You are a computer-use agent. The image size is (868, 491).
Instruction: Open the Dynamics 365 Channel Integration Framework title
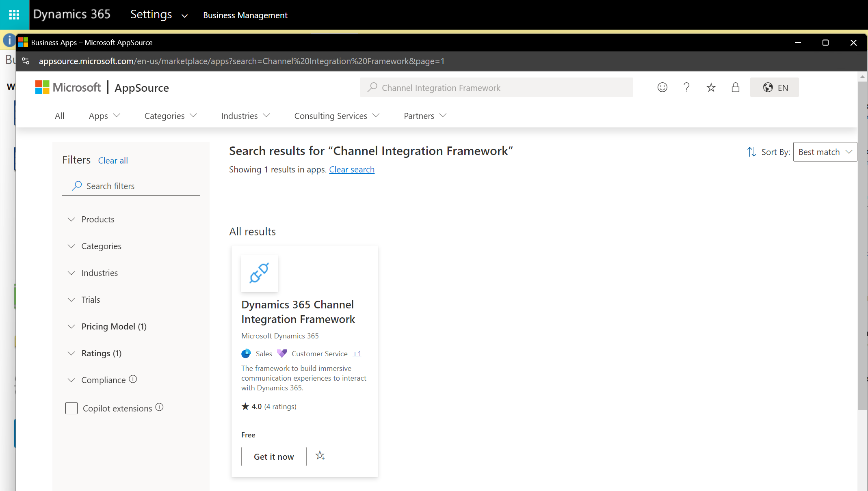point(298,312)
